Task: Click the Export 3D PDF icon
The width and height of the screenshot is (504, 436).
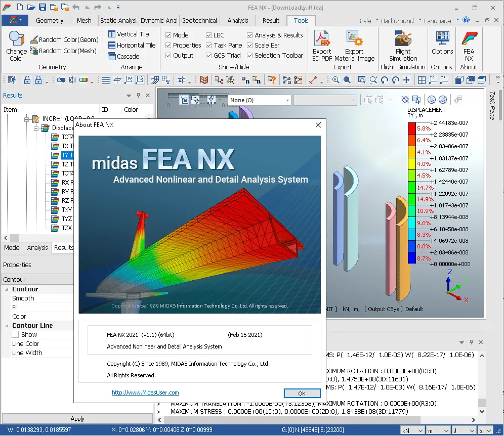Action: (x=321, y=38)
